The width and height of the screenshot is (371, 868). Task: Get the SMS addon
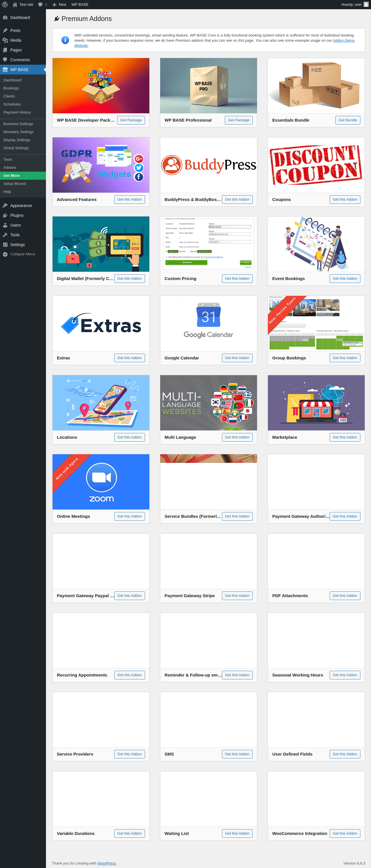click(237, 754)
